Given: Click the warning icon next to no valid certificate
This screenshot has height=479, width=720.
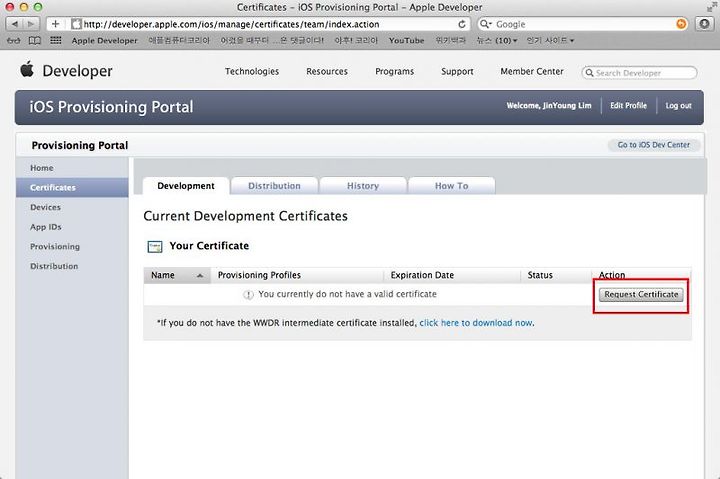Looking at the screenshot, I should tap(248, 295).
